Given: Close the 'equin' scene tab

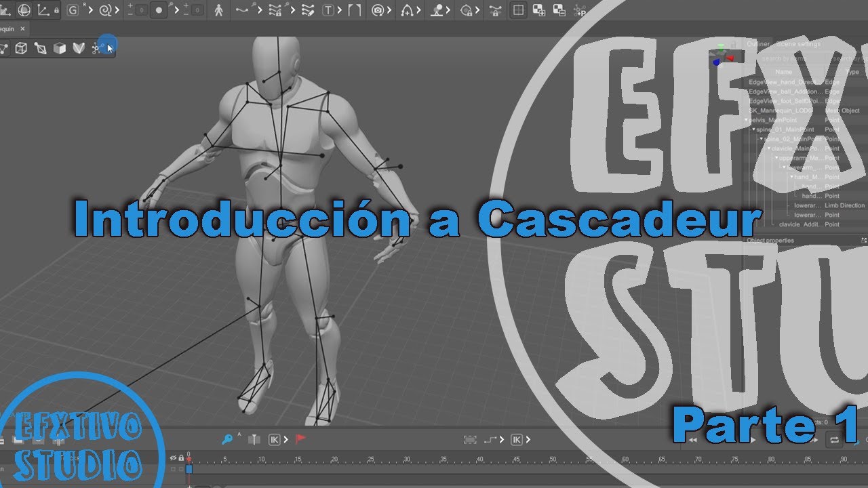Looking at the screenshot, I should [x=22, y=29].
